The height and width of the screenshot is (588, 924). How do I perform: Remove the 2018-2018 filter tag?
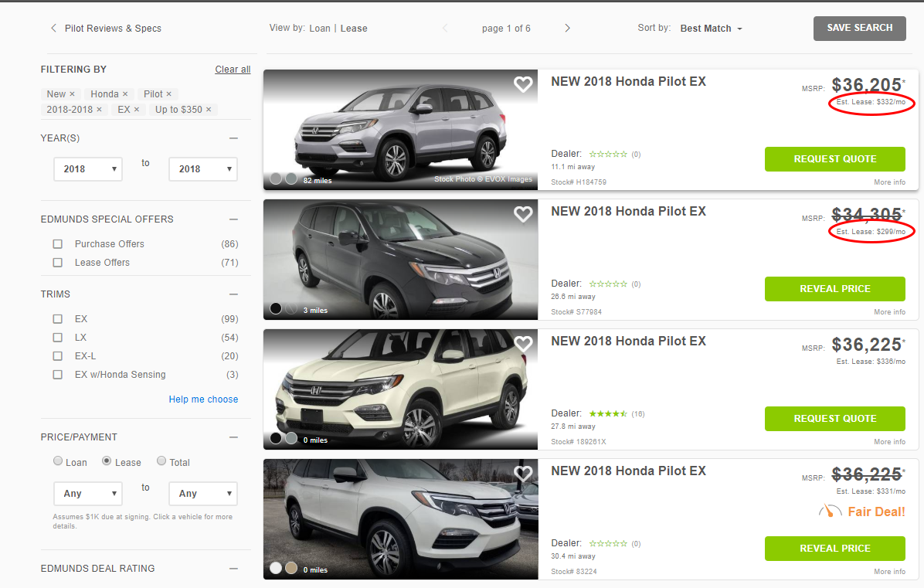99,110
